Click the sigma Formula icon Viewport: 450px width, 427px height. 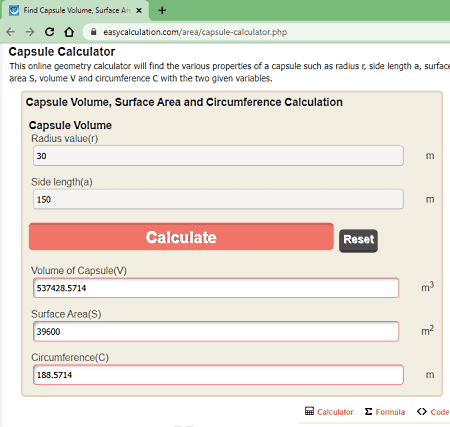click(x=368, y=411)
